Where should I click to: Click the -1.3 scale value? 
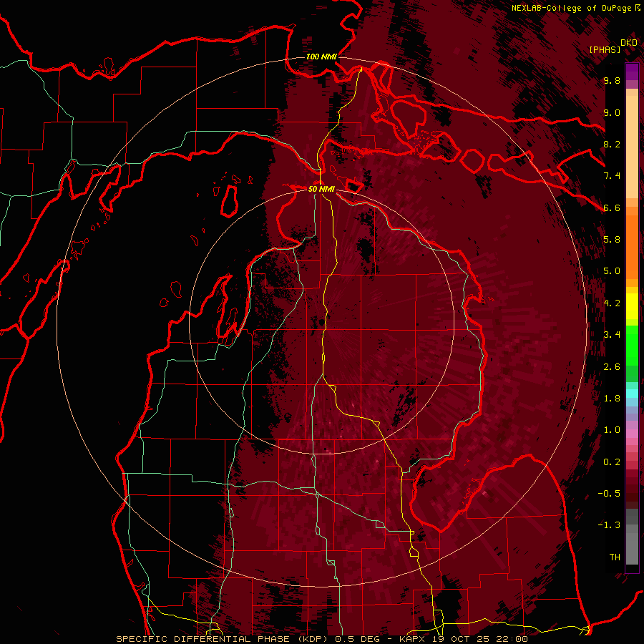(609, 525)
